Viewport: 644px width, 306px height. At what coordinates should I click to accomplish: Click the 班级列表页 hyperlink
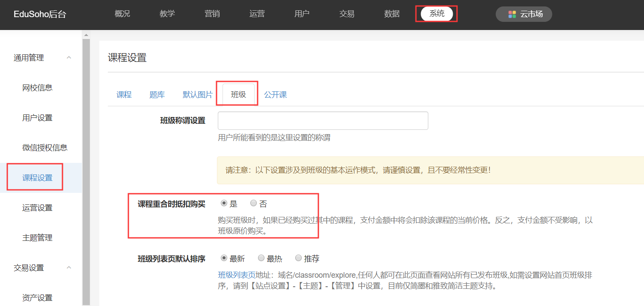[237, 275]
